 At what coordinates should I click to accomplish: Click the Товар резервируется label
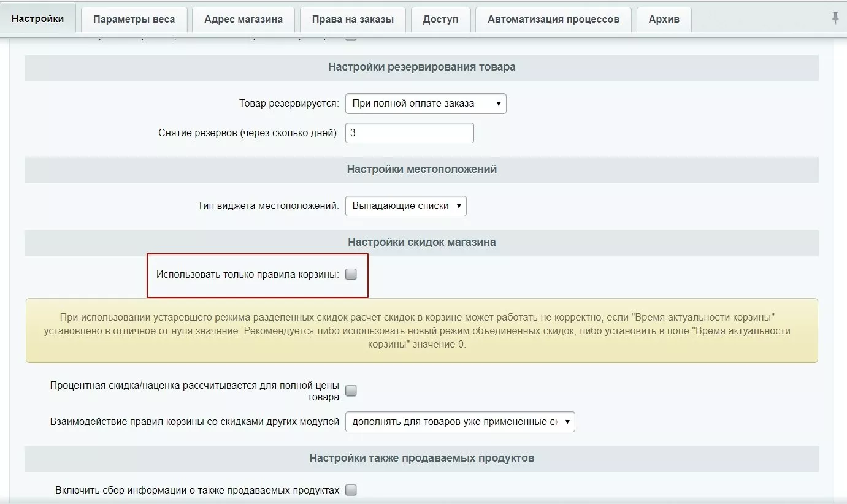(289, 104)
